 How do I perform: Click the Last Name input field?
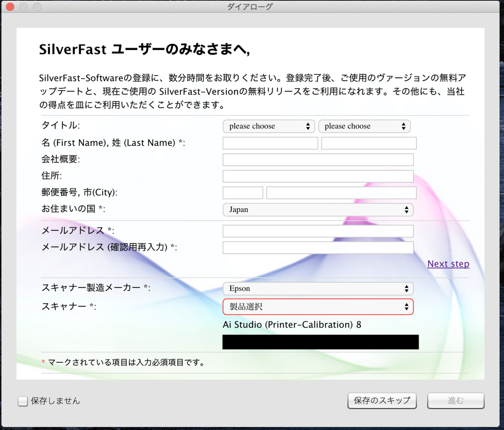click(368, 143)
